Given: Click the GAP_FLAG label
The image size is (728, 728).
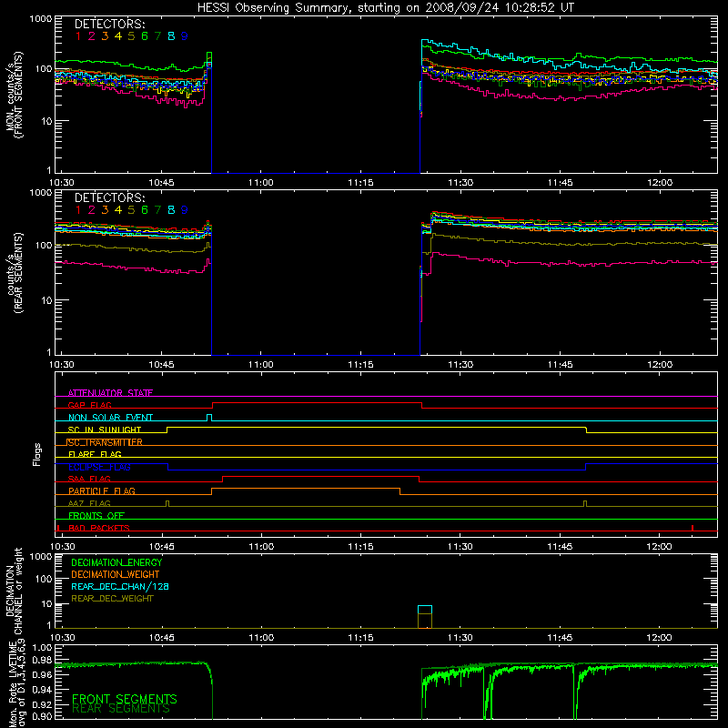Looking at the screenshot, I should coord(90,405).
